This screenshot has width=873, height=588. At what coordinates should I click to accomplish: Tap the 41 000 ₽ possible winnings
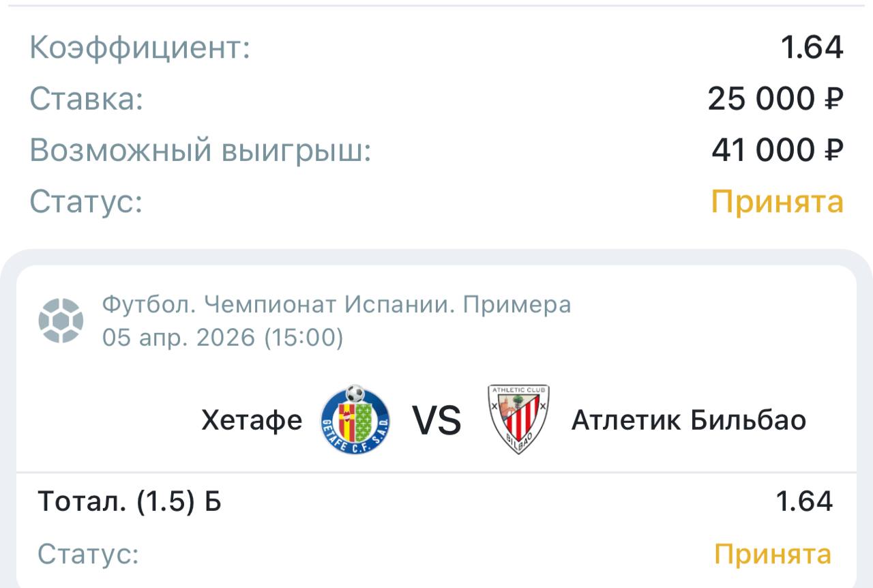click(x=778, y=150)
